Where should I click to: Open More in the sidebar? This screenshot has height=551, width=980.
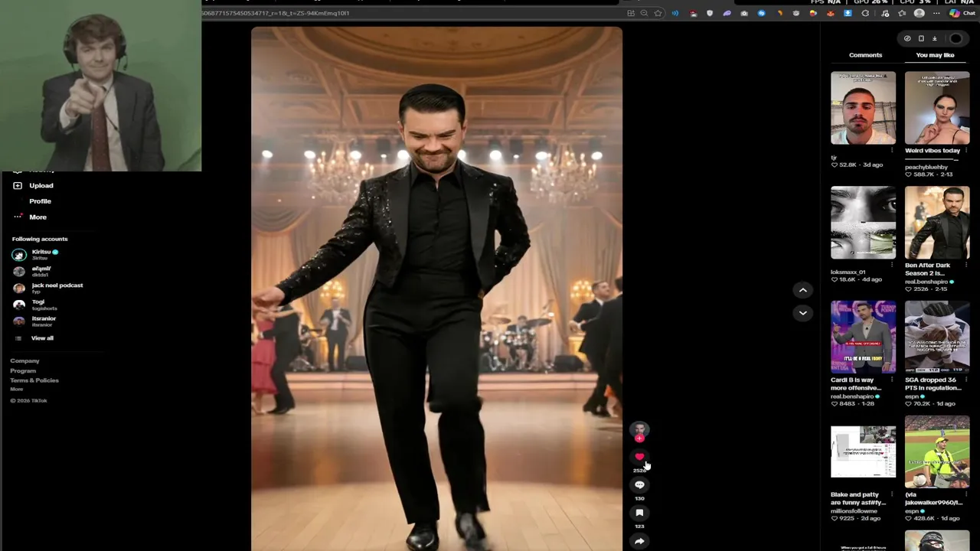tap(38, 217)
